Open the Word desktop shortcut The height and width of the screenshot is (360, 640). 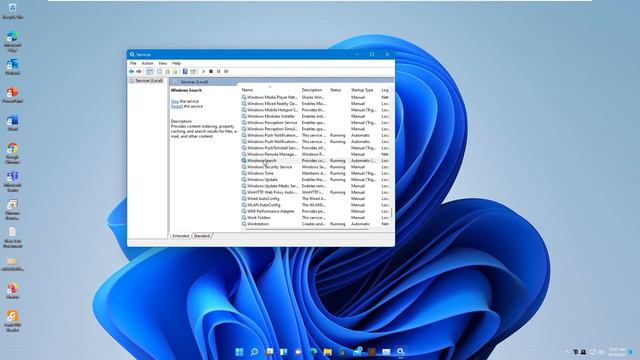pos(12,122)
